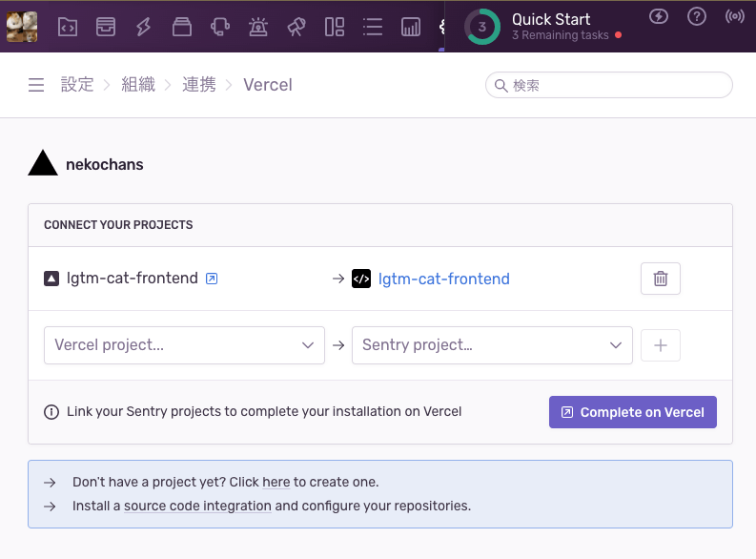756x559 pixels.
Task: Open Stats bar chart icon
Action: [x=410, y=27]
